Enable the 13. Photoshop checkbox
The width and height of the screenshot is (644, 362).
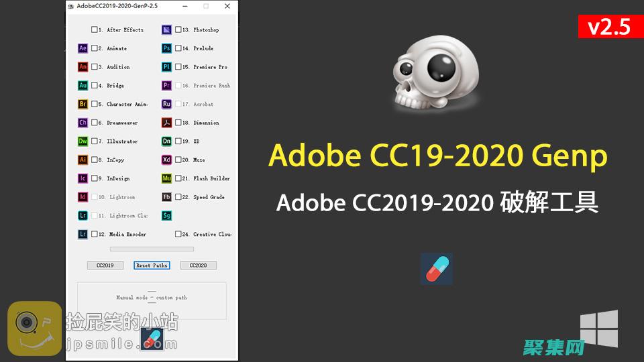coord(178,30)
